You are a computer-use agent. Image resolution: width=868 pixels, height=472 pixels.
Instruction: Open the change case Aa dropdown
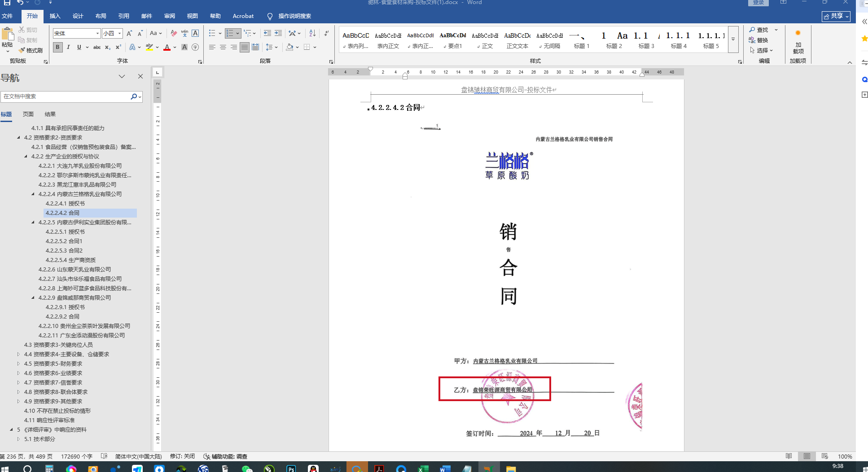pyautogui.click(x=156, y=33)
